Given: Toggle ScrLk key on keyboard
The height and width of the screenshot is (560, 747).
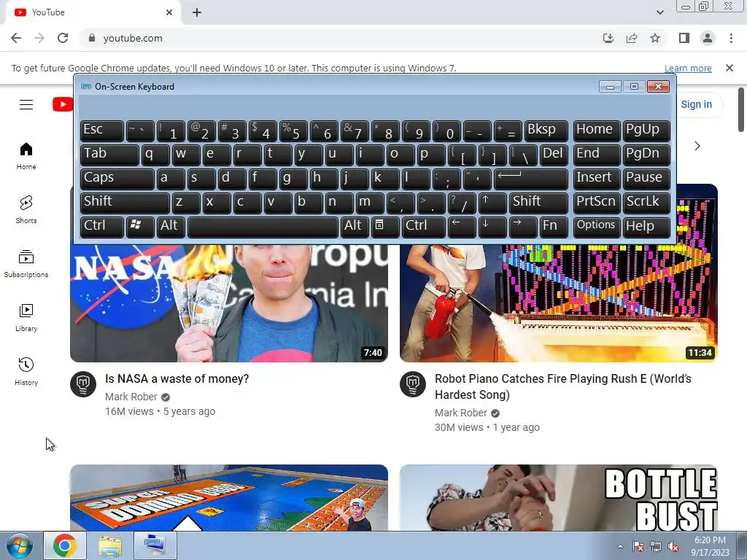Looking at the screenshot, I should click(x=646, y=203).
